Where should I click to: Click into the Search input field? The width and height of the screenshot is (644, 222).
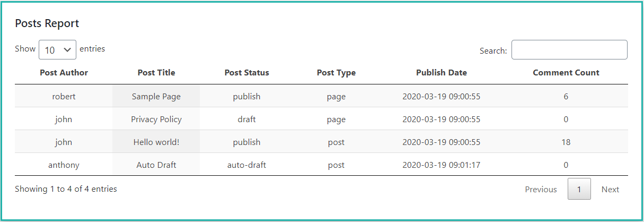(x=569, y=49)
